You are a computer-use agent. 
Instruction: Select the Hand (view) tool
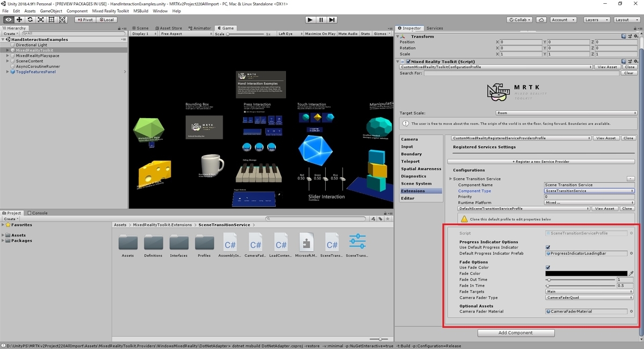coord(8,19)
